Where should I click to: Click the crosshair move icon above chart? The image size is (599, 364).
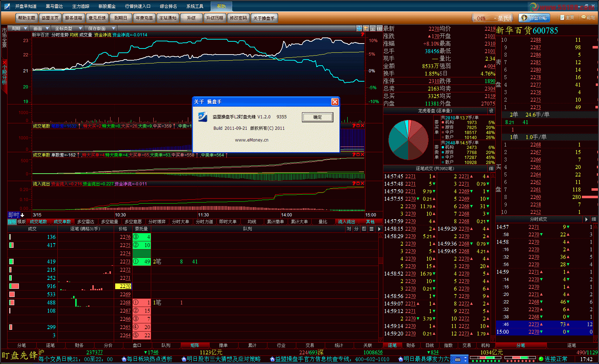click(x=359, y=28)
